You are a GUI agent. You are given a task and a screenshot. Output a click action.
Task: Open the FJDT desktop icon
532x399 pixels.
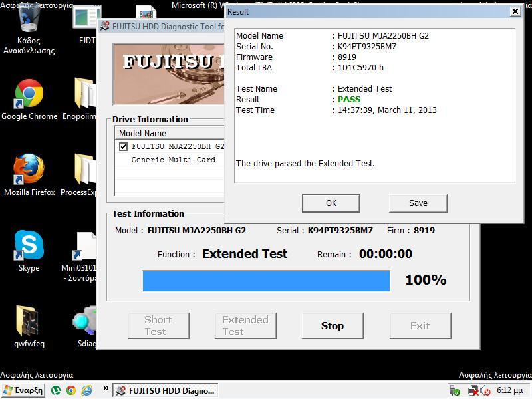(87, 25)
